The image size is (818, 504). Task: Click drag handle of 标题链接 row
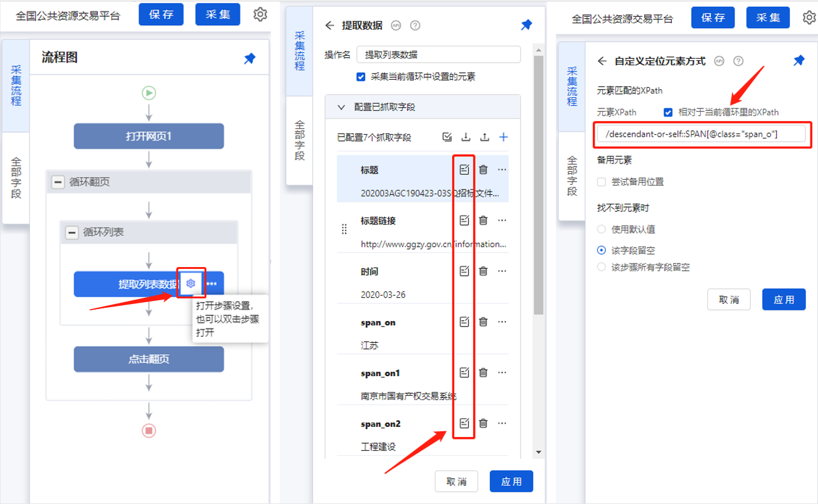[x=344, y=229]
